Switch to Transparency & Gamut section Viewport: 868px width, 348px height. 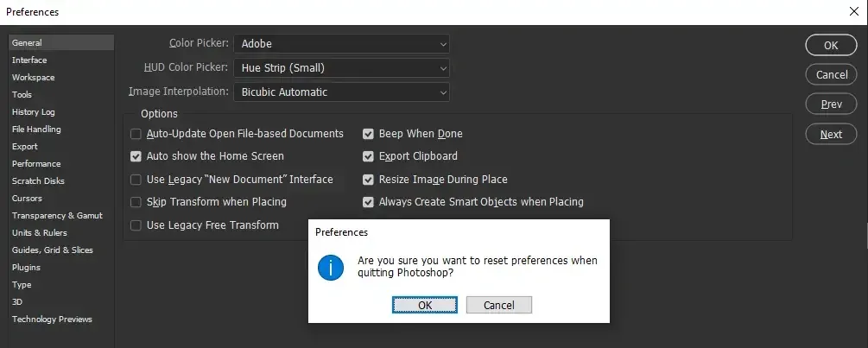57,216
